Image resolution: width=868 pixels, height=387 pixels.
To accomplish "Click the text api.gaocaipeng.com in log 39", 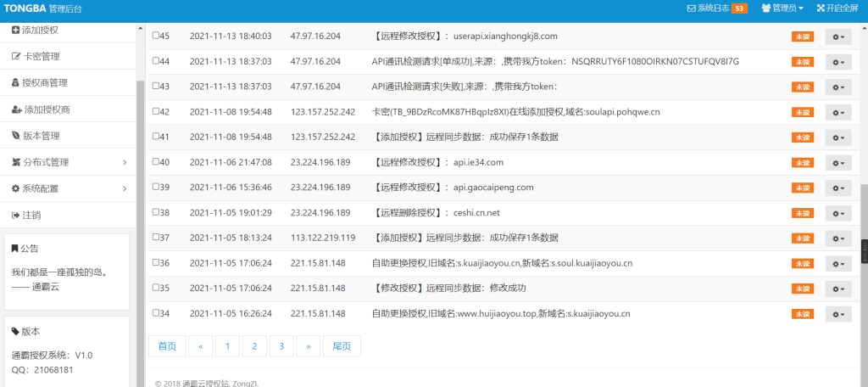I will tap(493, 188).
